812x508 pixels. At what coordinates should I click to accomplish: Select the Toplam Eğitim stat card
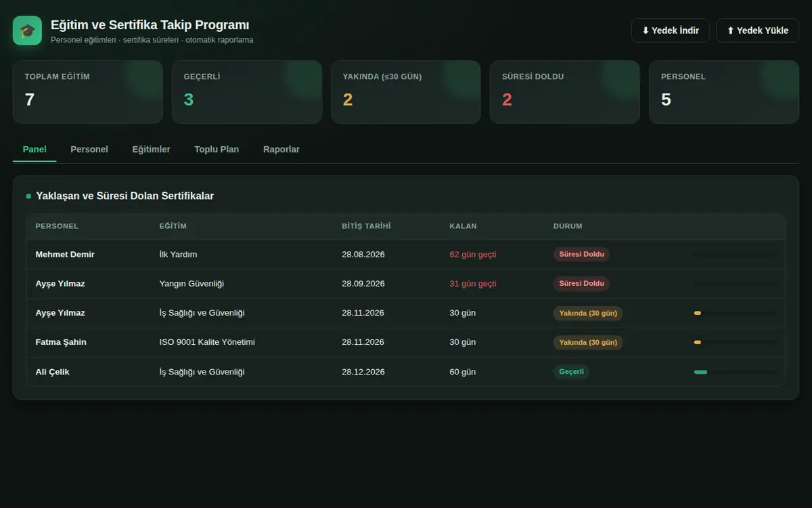pyautogui.click(x=88, y=92)
